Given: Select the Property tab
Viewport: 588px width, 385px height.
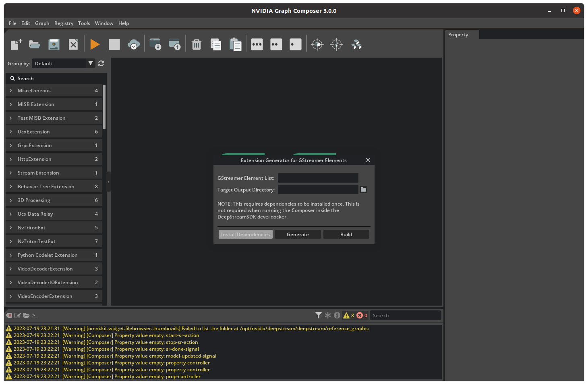Looking at the screenshot, I should 462,35.
